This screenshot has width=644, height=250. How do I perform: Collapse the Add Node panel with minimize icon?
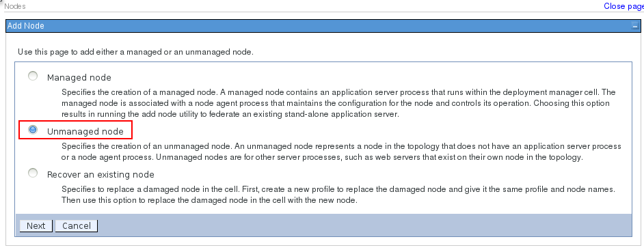pyautogui.click(x=635, y=26)
